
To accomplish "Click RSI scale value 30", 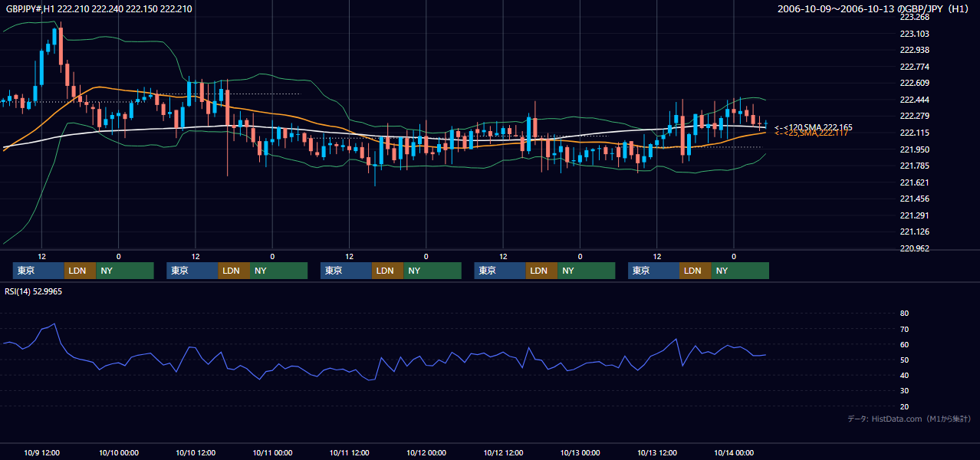I will pyautogui.click(x=904, y=391).
